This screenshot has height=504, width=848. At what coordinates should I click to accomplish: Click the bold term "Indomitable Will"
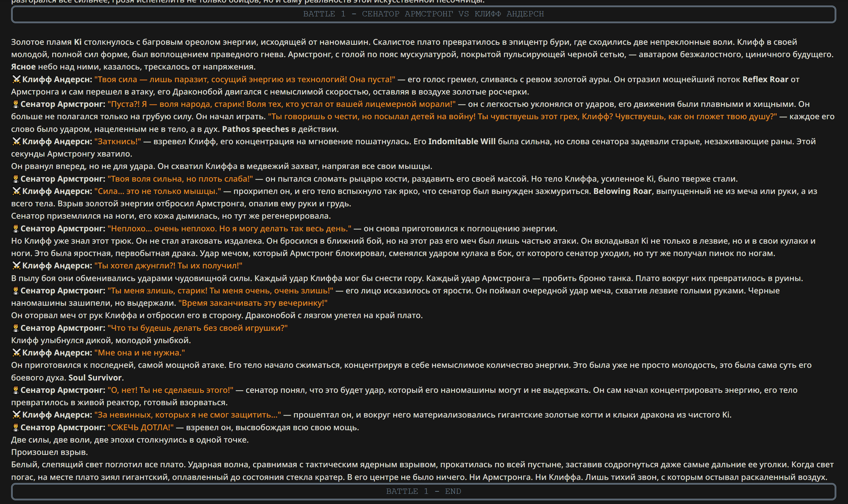pyautogui.click(x=462, y=142)
